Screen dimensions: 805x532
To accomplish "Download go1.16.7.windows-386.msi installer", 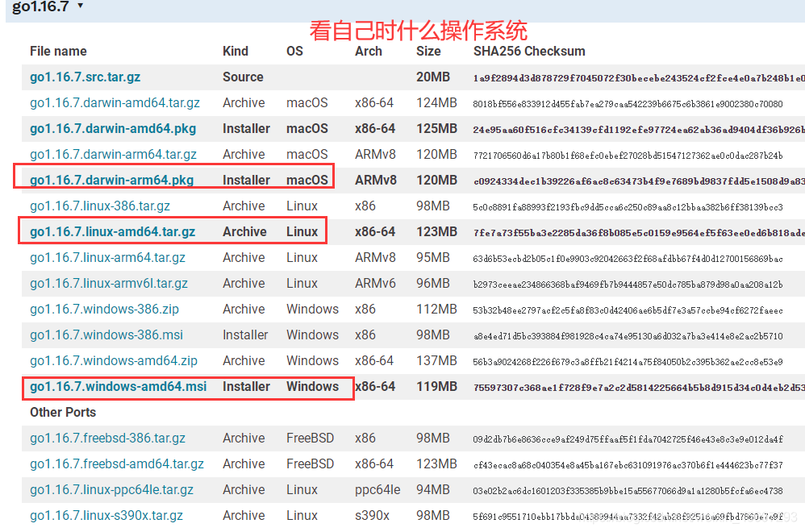I will pyautogui.click(x=106, y=335).
